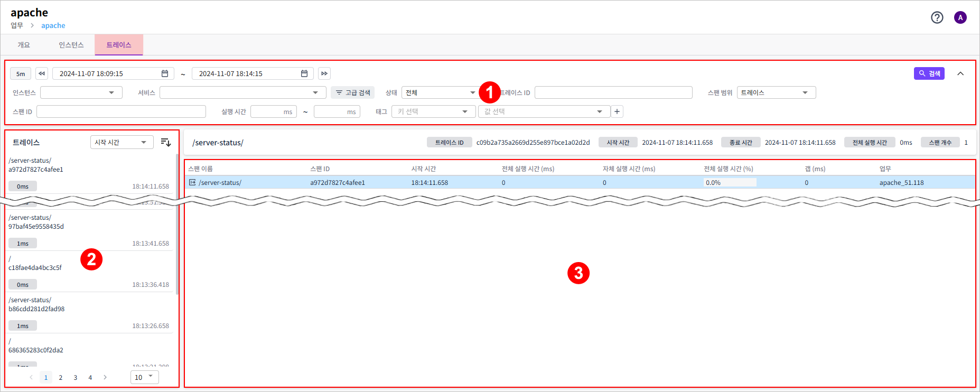
Task: Click the rewind time range icon
Action: click(42, 73)
